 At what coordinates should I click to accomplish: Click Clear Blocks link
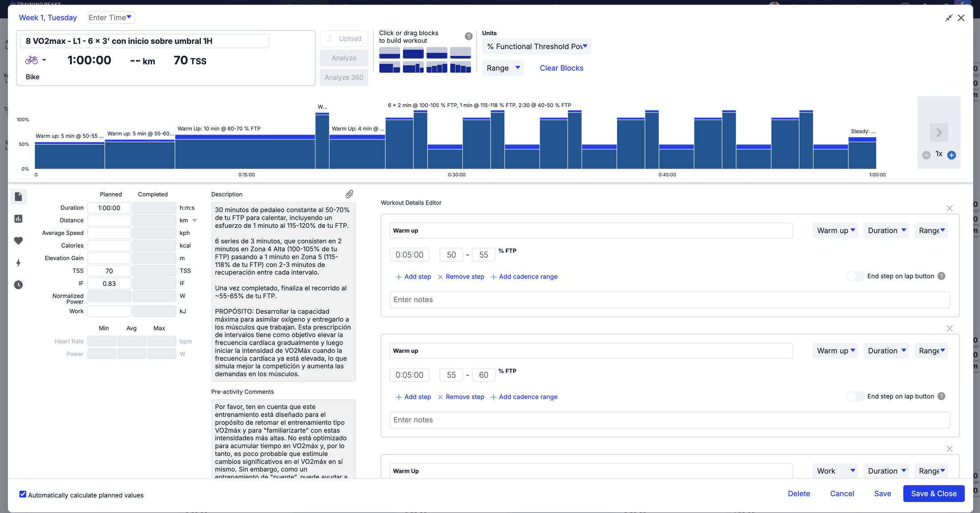[x=561, y=68]
